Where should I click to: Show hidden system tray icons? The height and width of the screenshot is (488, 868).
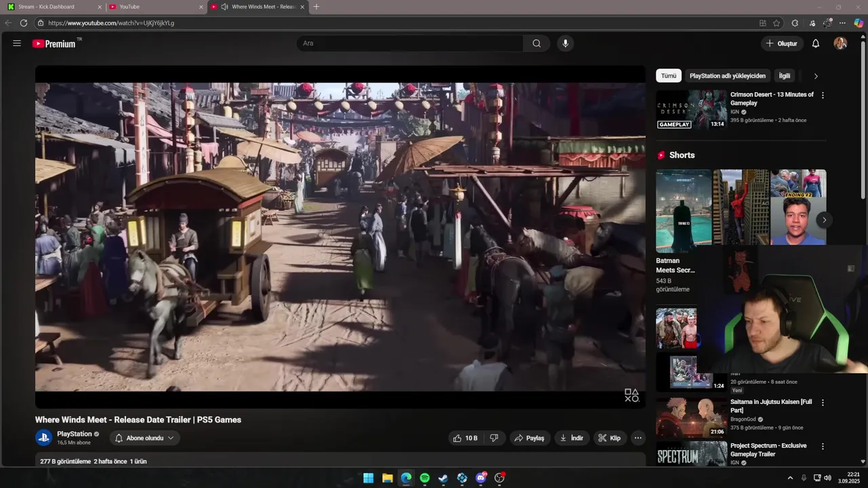pyautogui.click(x=790, y=478)
